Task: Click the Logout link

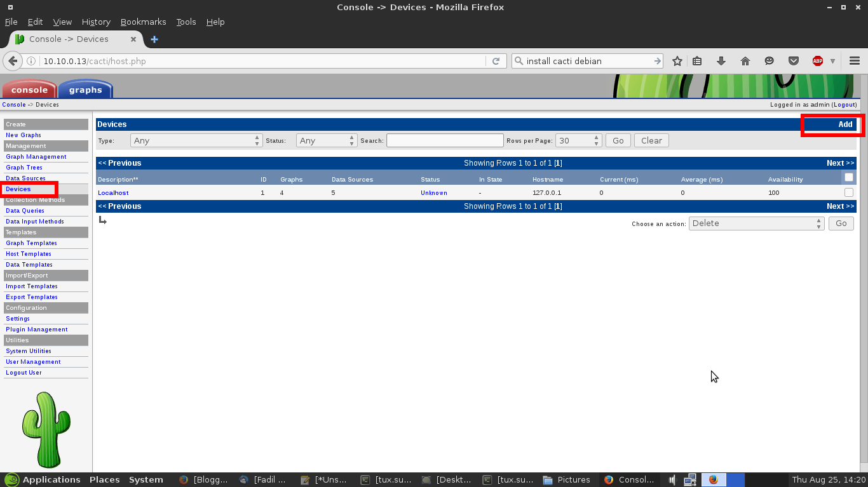Action: pyautogui.click(x=844, y=105)
